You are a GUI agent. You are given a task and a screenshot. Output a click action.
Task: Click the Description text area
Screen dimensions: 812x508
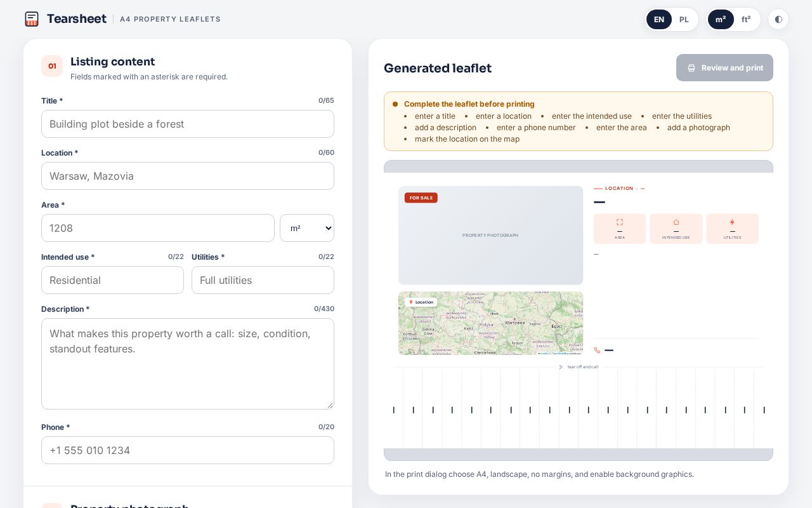188,364
